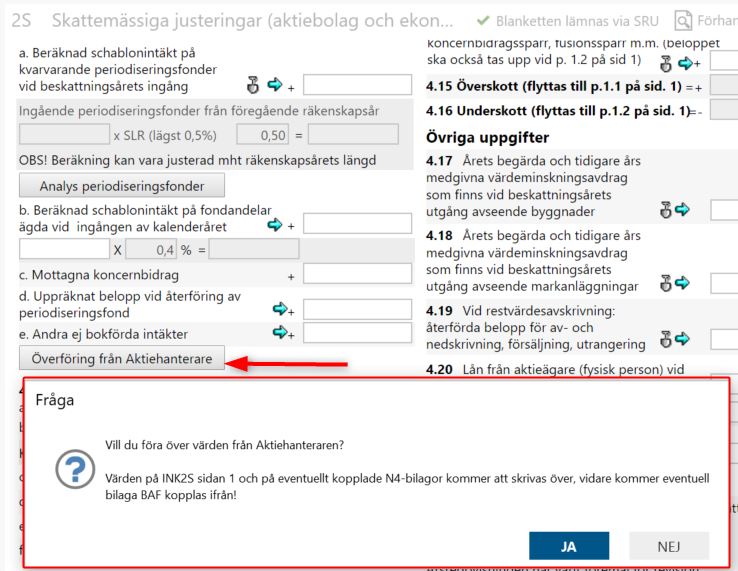The height and width of the screenshot is (571, 738).
Task: Click arrow icon for 4.17 byggnader
Action: pyautogui.click(x=682, y=209)
